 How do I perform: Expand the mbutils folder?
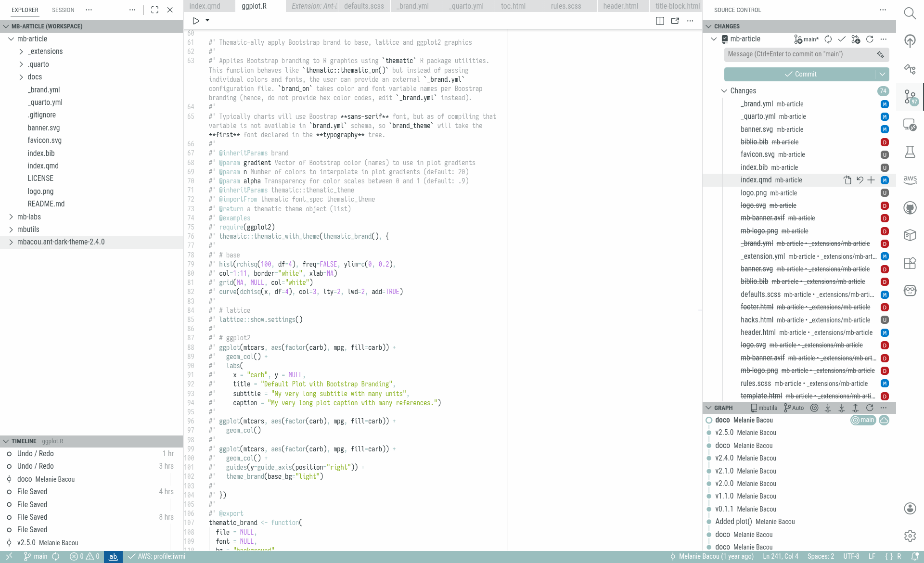[x=11, y=230]
